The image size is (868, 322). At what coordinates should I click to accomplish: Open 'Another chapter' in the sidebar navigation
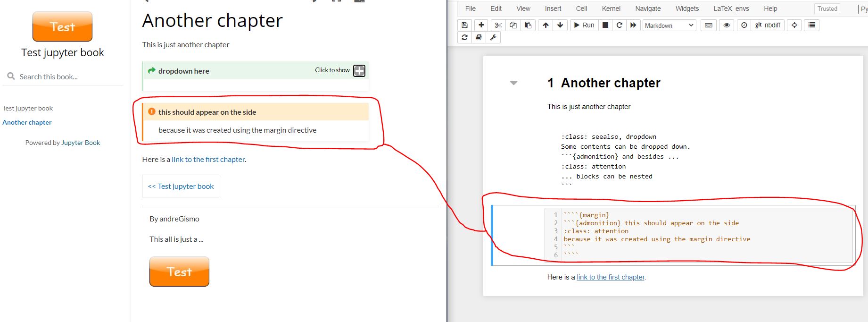point(27,122)
